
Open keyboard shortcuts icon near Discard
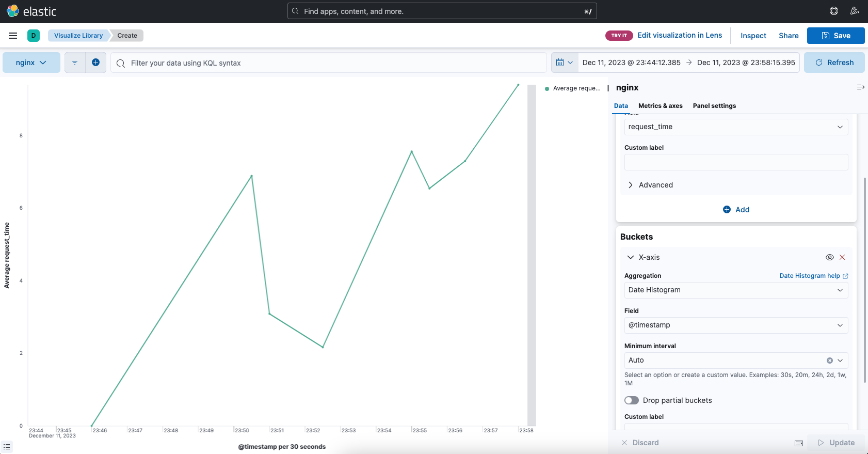pyautogui.click(x=799, y=443)
